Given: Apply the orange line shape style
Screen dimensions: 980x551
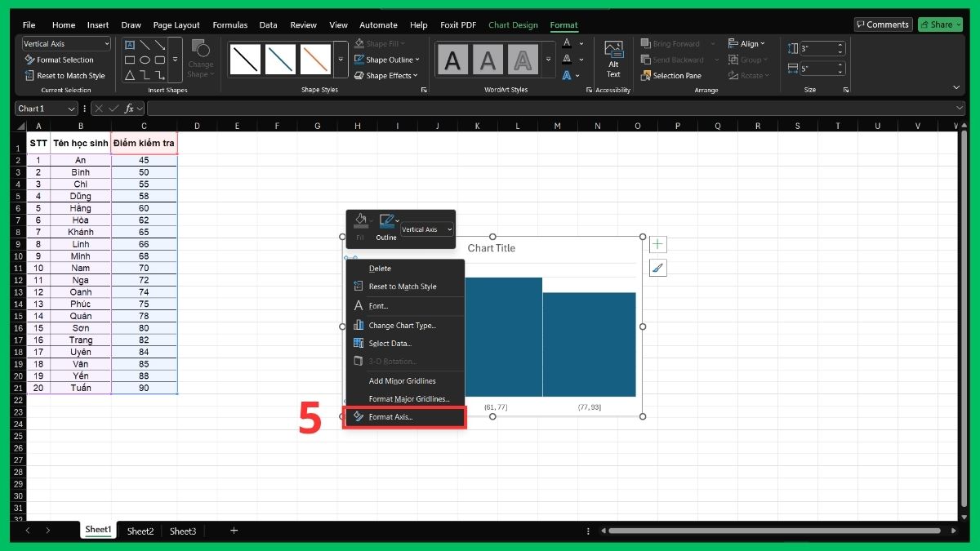Looking at the screenshot, I should pos(315,60).
